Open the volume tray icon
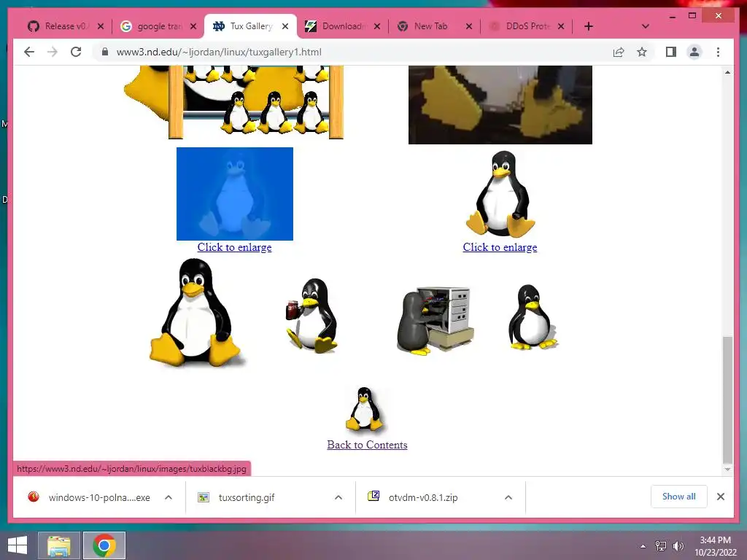This screenshot has height=560, width=747. pos(678,546)
